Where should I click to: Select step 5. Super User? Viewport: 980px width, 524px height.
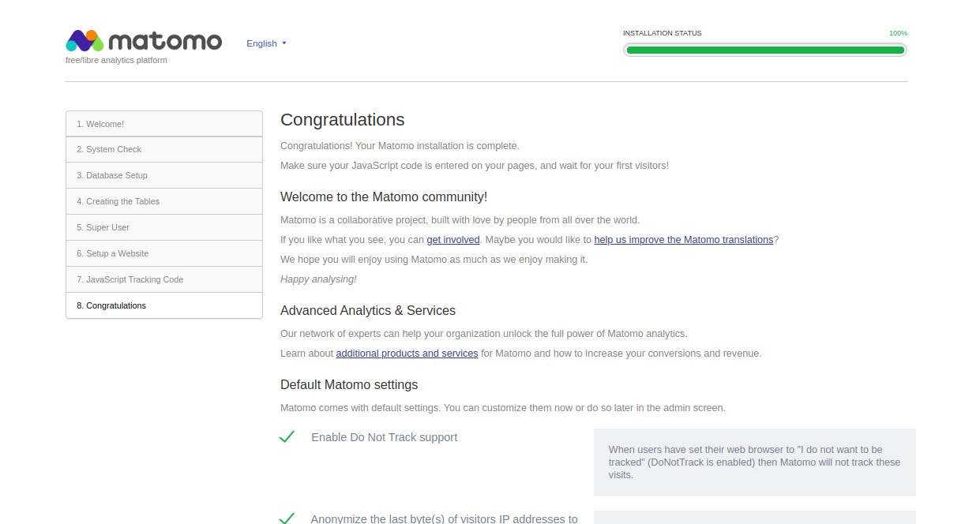[x=164, y=227]
